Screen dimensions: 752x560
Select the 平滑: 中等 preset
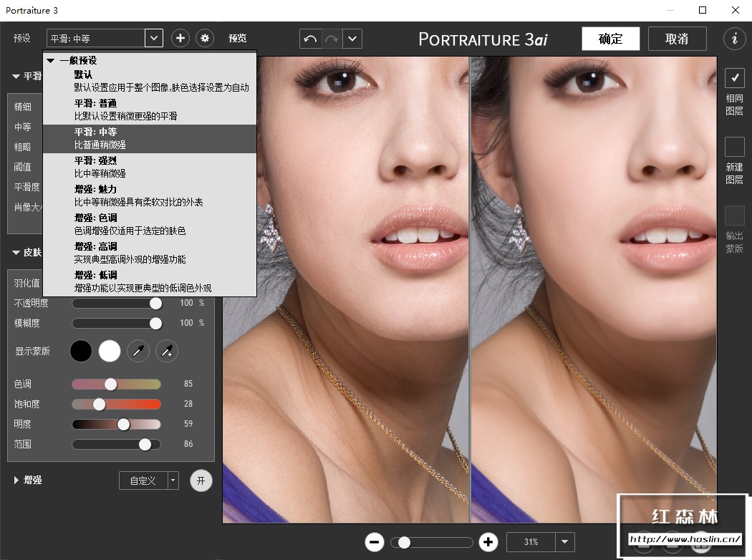tap(150, 139)
